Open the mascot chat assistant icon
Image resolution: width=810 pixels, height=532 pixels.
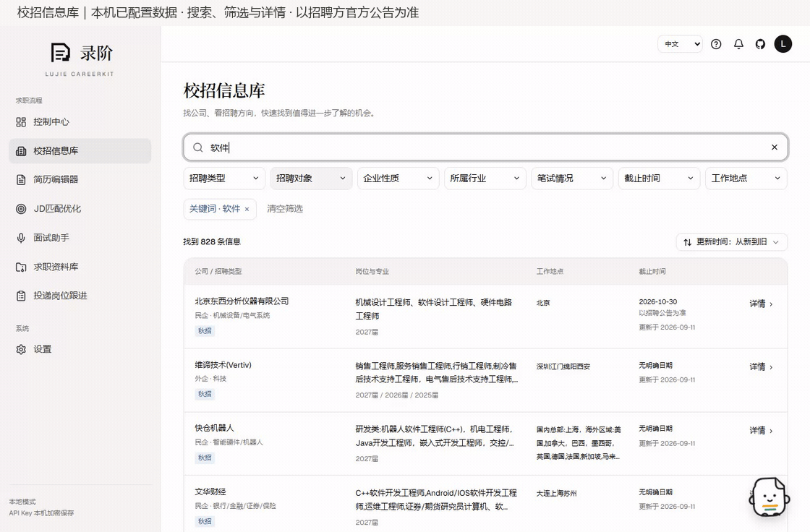coord(769,497)
